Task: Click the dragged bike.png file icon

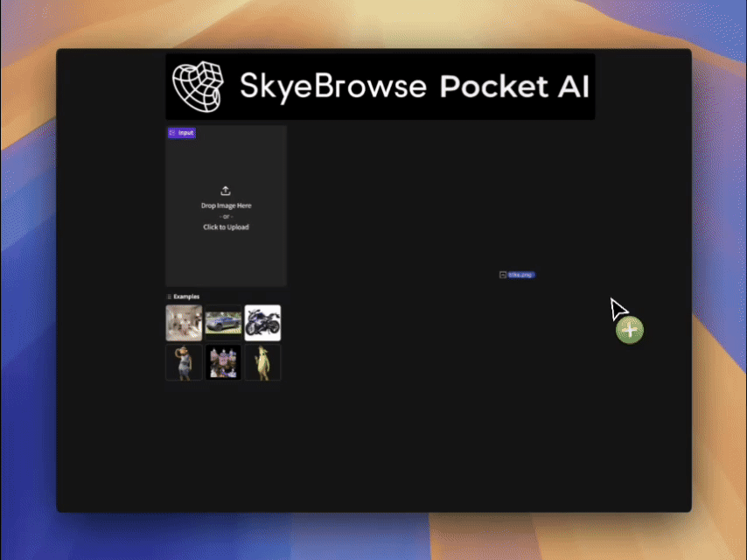Action: [x=503, y=275]
